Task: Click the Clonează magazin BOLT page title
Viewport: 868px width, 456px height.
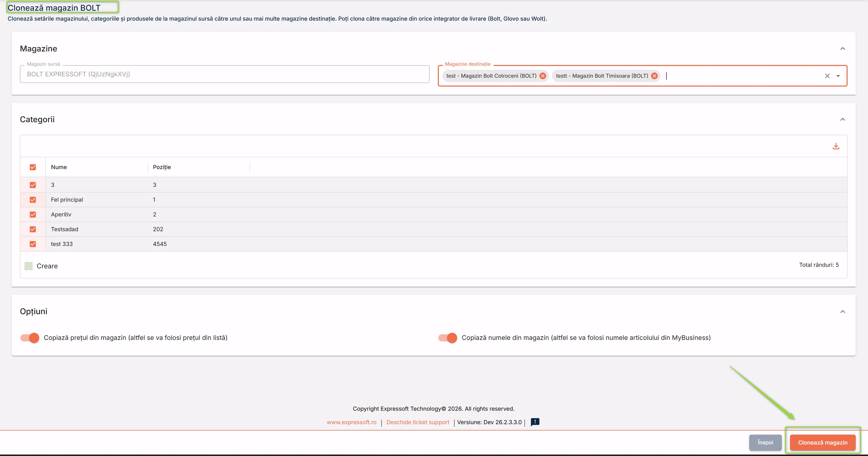Action: (54, 8)
